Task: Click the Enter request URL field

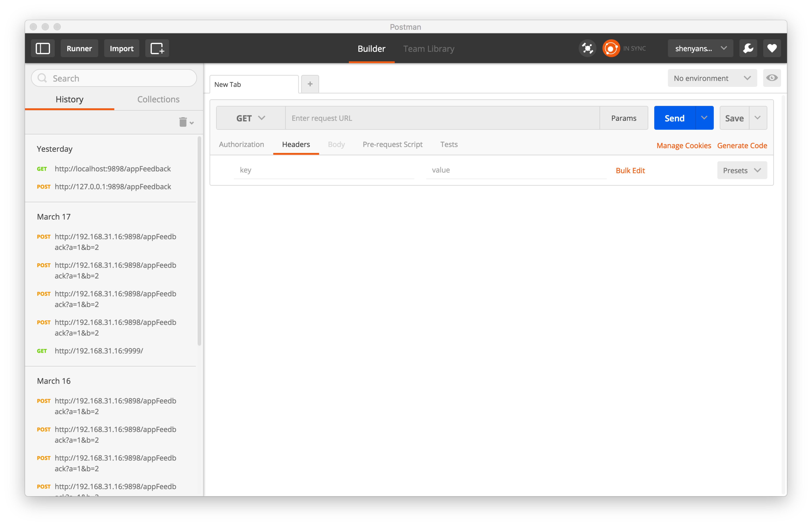Action: (x=442, y=118)
